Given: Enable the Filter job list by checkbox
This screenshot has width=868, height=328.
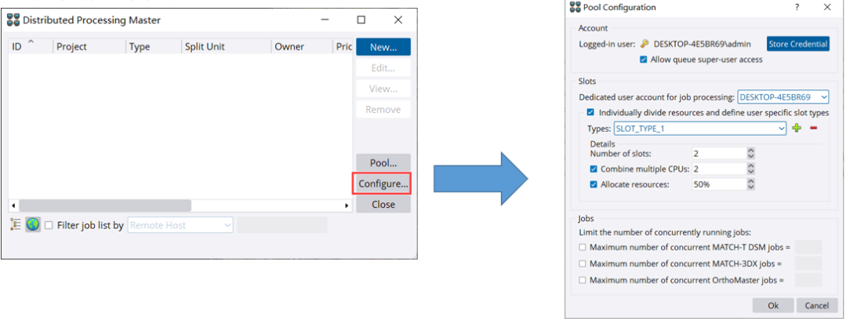Looking at the screenshot, I should (x=49, y=225).
